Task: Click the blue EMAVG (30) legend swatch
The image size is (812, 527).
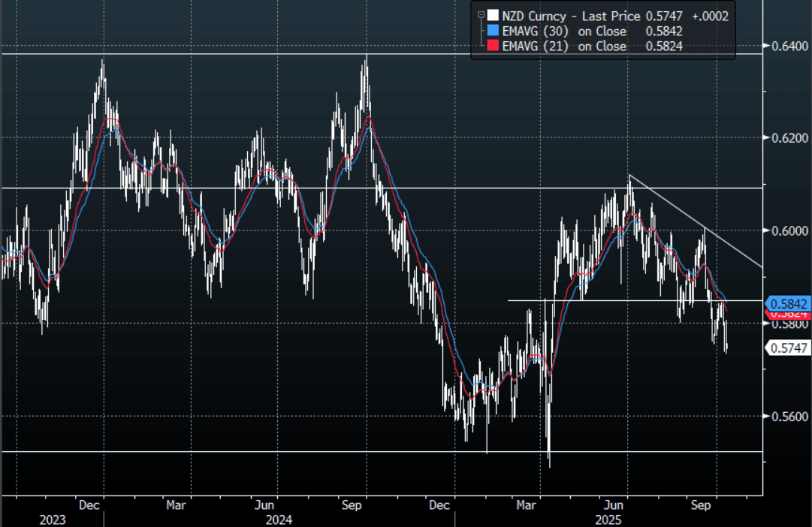Action: click(x=492, y=31)
